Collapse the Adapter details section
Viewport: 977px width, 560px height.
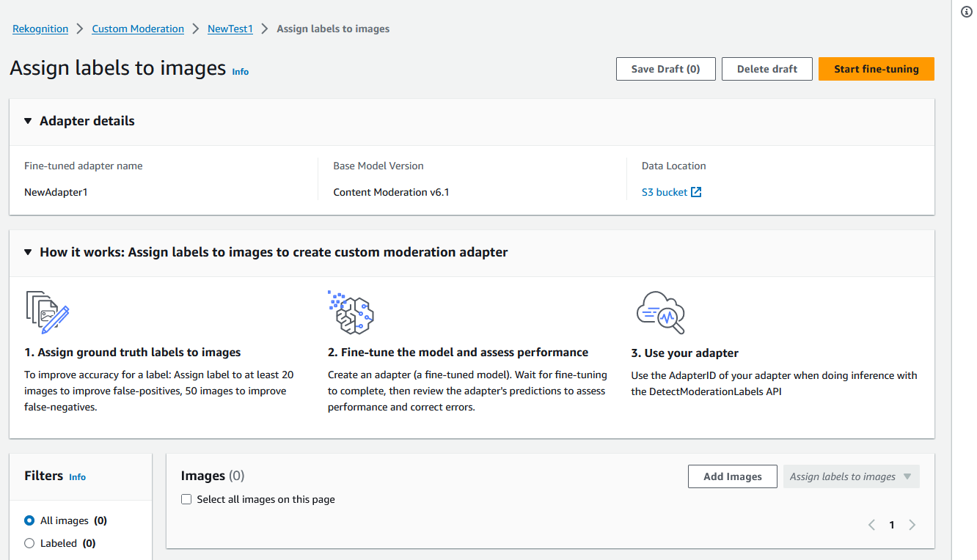(x=27, y=121)
